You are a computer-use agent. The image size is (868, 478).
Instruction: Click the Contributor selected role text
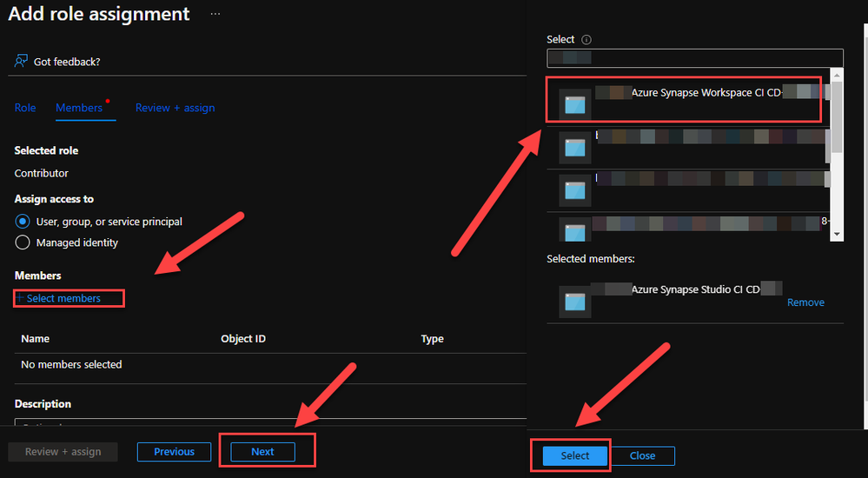[42, 173]
